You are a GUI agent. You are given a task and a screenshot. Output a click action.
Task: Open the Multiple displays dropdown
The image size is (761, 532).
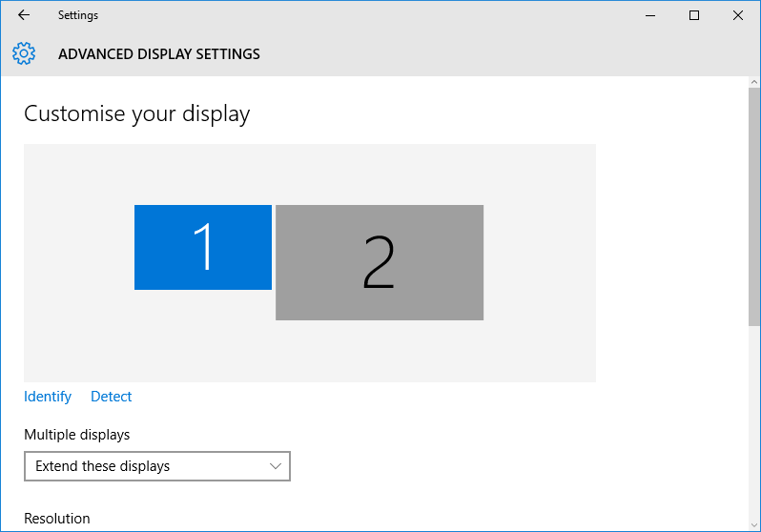[x=156, y=466]
